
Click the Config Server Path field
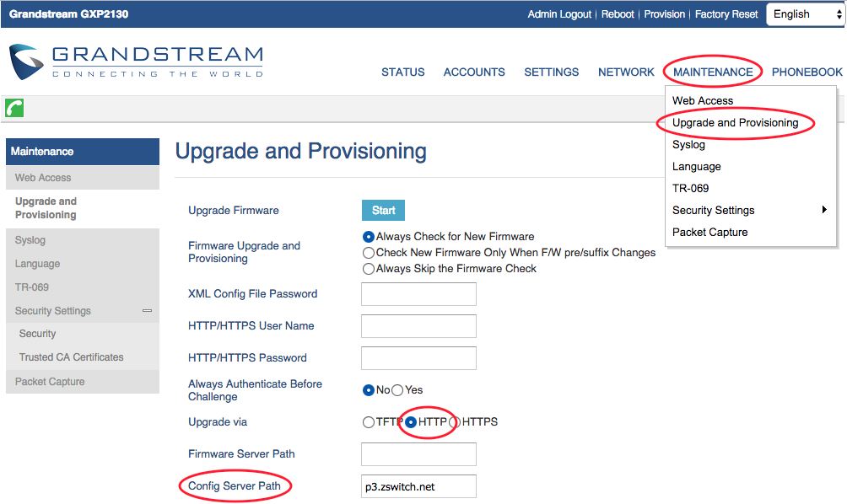[x=418, y=486]
